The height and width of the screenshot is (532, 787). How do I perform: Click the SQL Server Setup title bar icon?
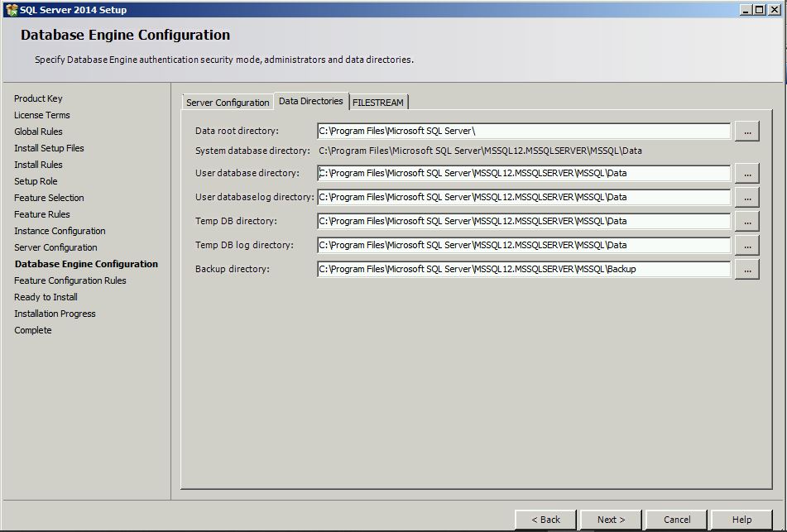tap(11, 10)
